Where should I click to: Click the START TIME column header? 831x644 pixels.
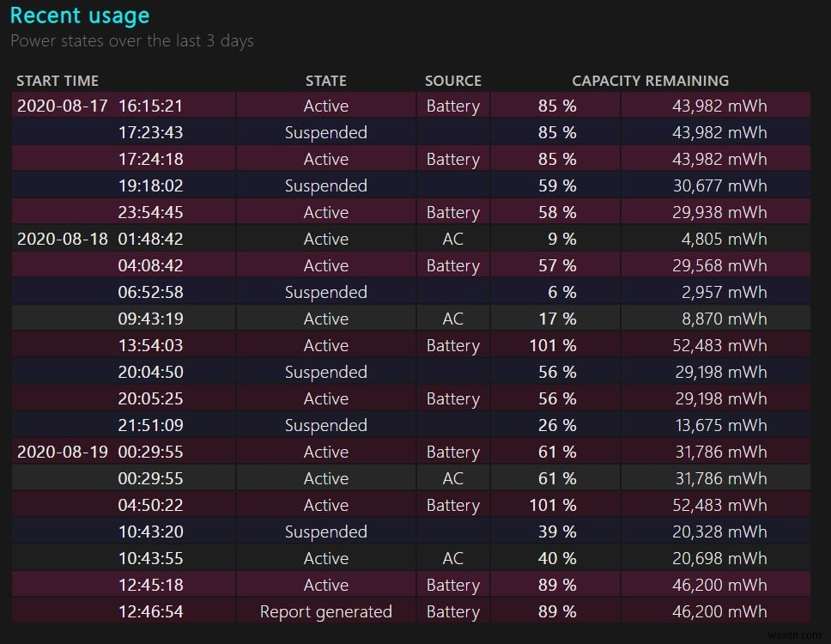58,81
